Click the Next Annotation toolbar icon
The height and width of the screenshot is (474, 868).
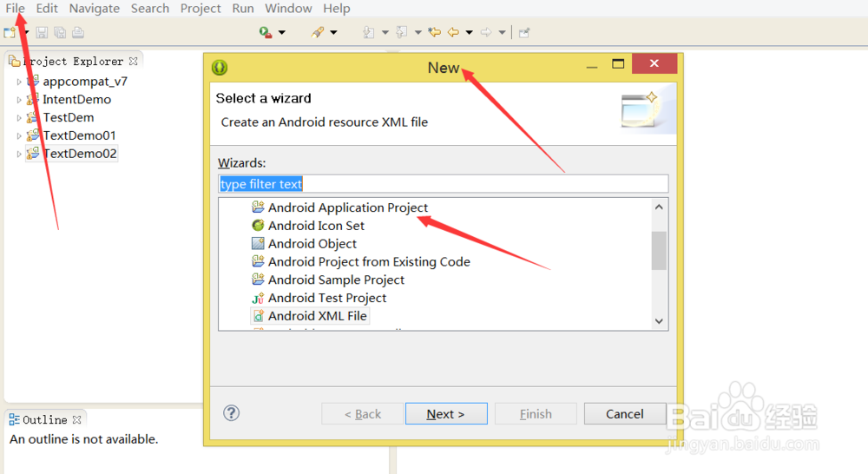tap(369, 33)
